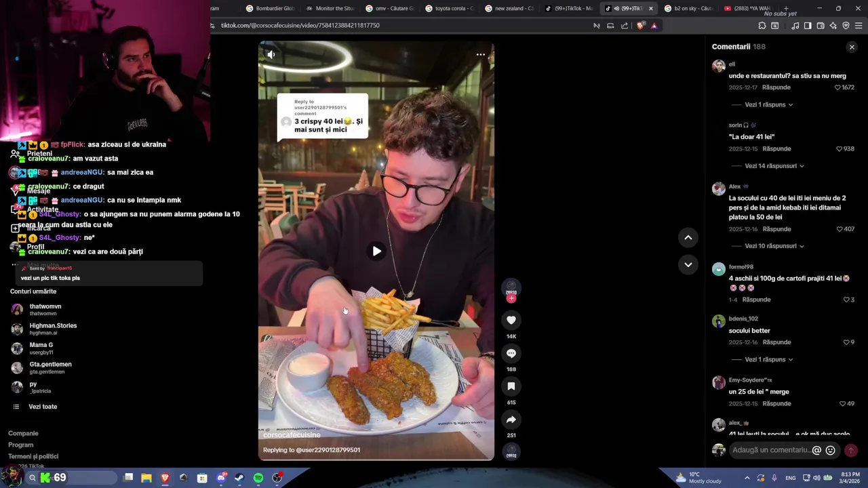Image resolution: width=868 pixels, height=488 pixels.
Task: Open Brave Wallet icon in toolbar
Action: coord(821,26)
